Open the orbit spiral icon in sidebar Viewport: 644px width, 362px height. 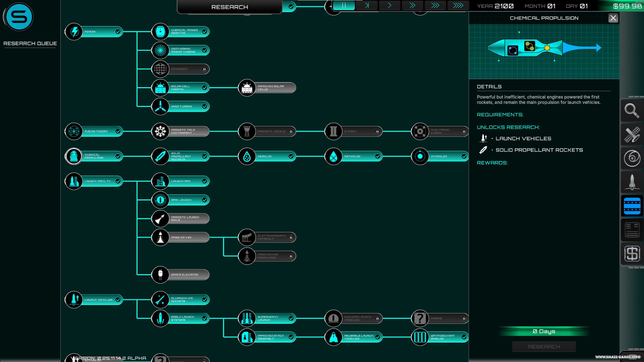tap(632, 158)
